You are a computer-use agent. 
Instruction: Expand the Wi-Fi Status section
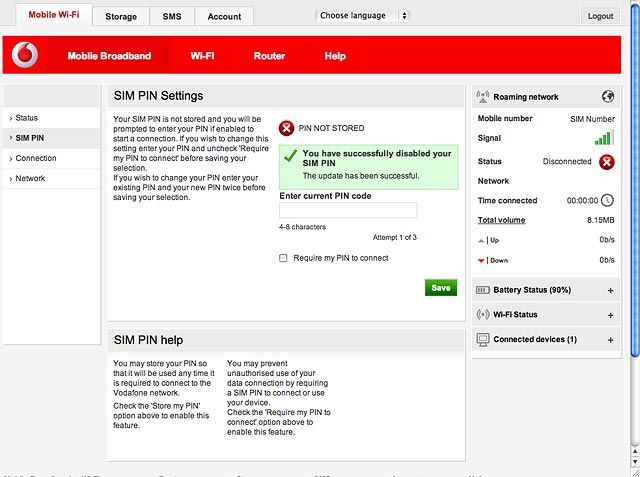[611, 315]
